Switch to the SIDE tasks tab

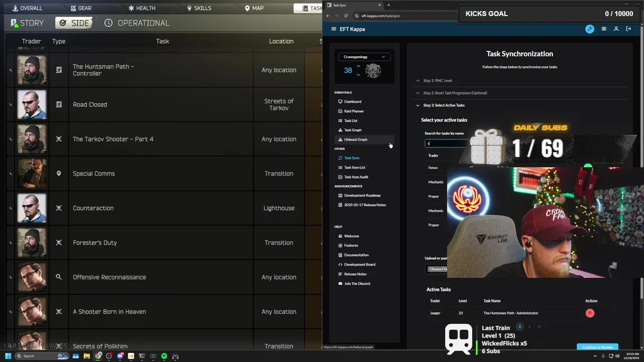74,23
